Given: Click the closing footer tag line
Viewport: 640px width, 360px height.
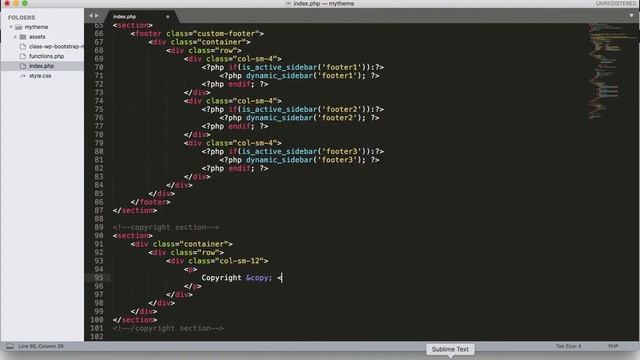Looking at the screenshot, I should (x=151, y=202).
